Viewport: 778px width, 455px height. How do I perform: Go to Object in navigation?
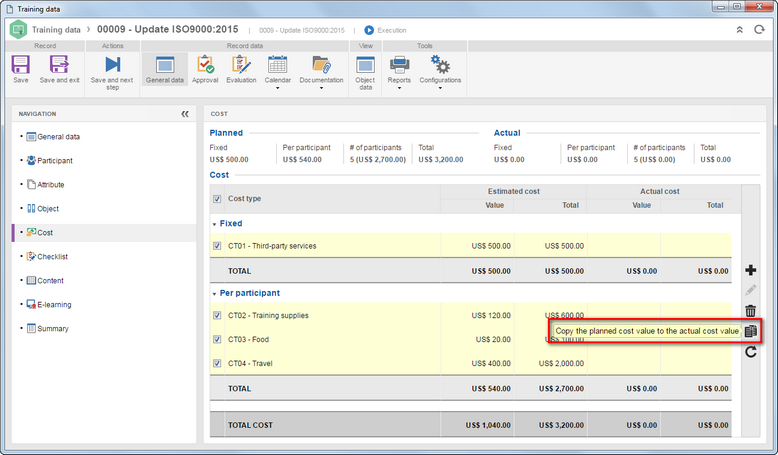tap(43, 208)
